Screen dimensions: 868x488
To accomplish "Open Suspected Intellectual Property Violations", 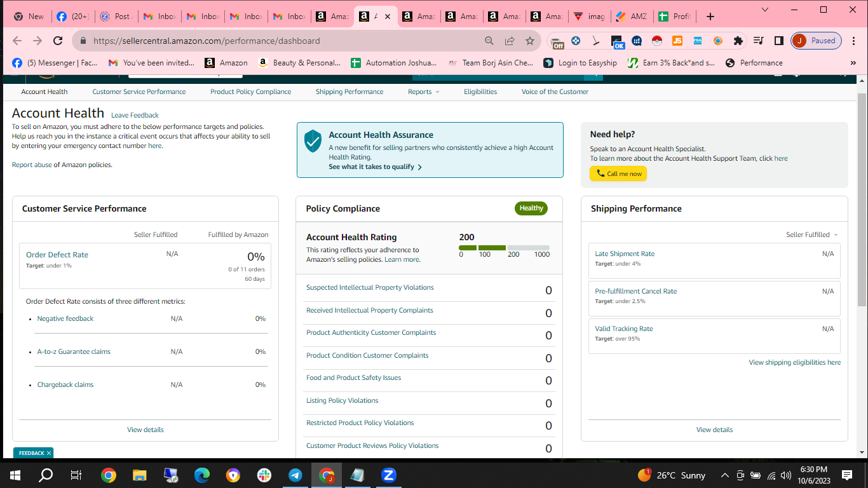I will (x=370, y=287).
